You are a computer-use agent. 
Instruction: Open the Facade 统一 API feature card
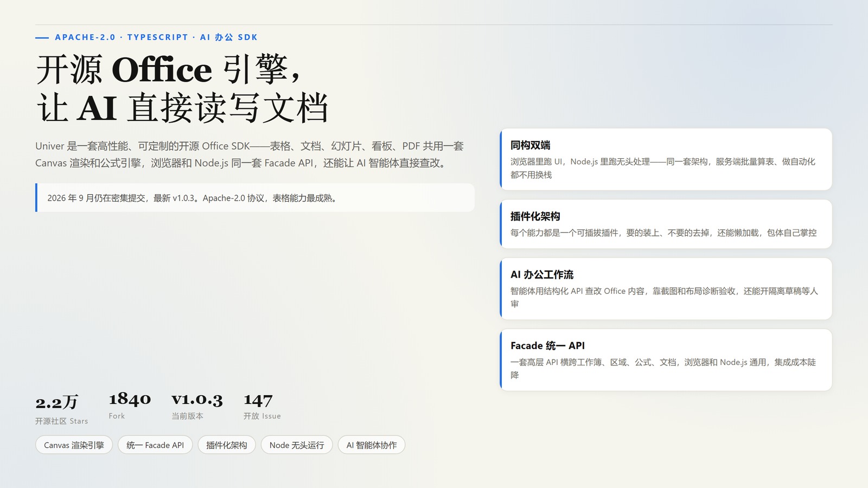(x=666, y=359)
